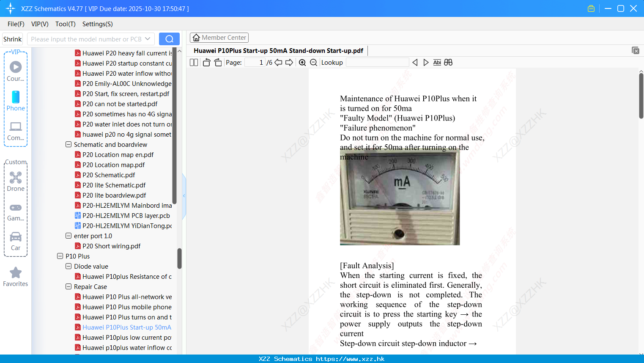Click the ammeter photo in document
Screen dimensions: 644x363
click(400, 197)
